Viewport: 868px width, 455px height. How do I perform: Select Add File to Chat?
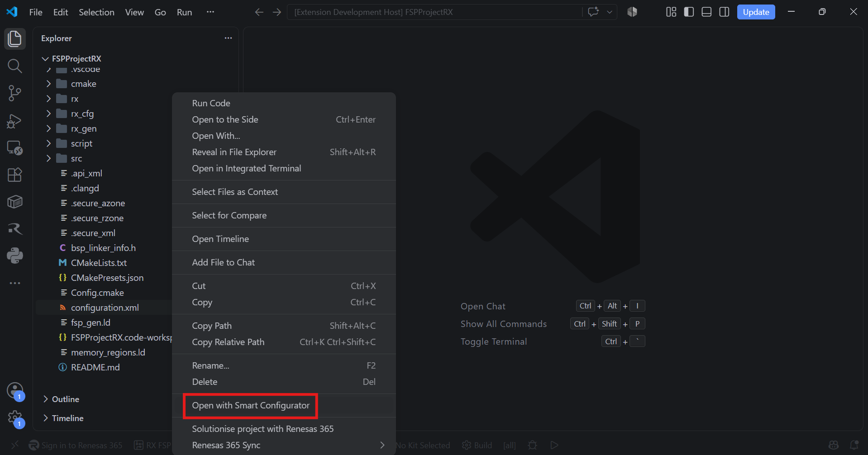point(284,262)
